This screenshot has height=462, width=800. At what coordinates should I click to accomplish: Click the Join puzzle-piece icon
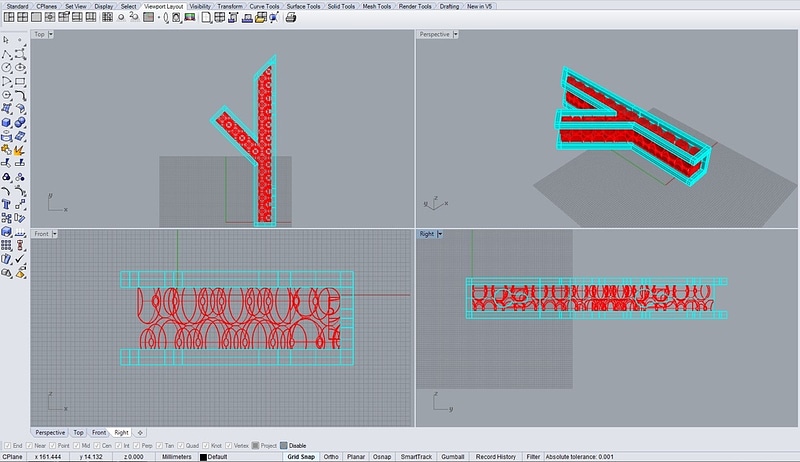6,150
